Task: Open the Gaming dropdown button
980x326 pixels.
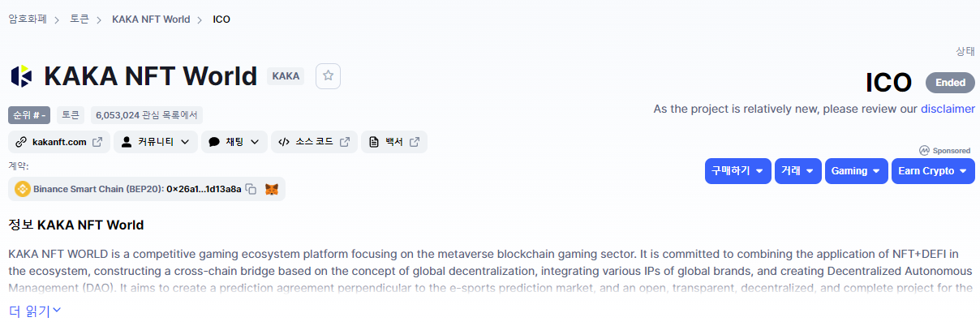Action: click(856, 171)
